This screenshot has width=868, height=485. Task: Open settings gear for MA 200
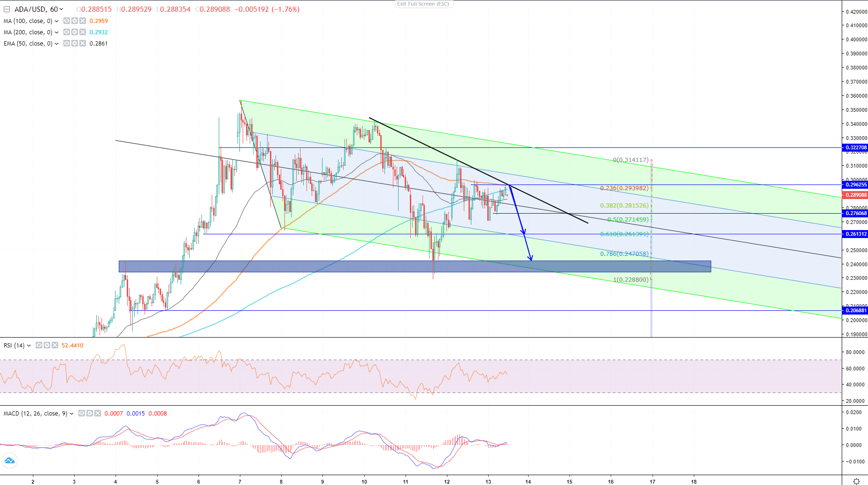click(75, 32)
